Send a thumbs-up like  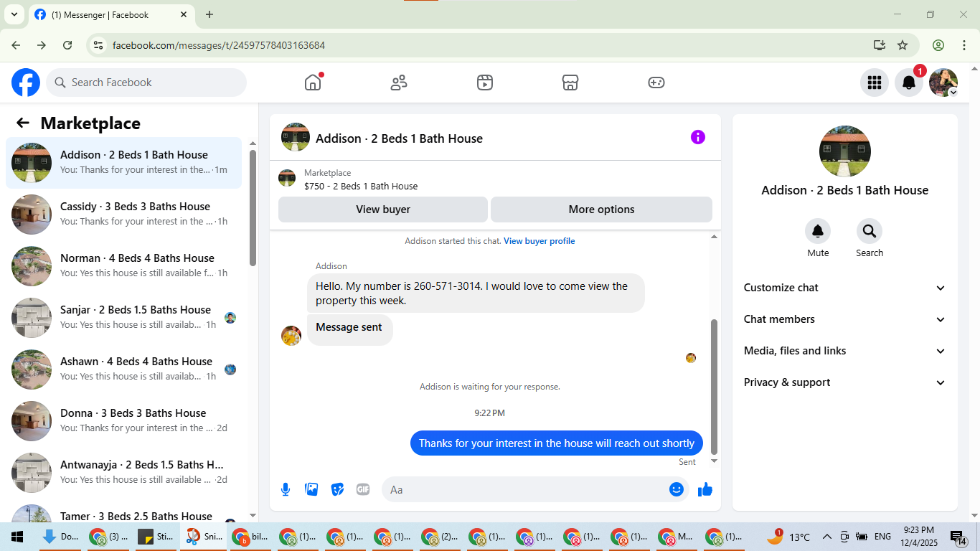(x=705, y=489)
